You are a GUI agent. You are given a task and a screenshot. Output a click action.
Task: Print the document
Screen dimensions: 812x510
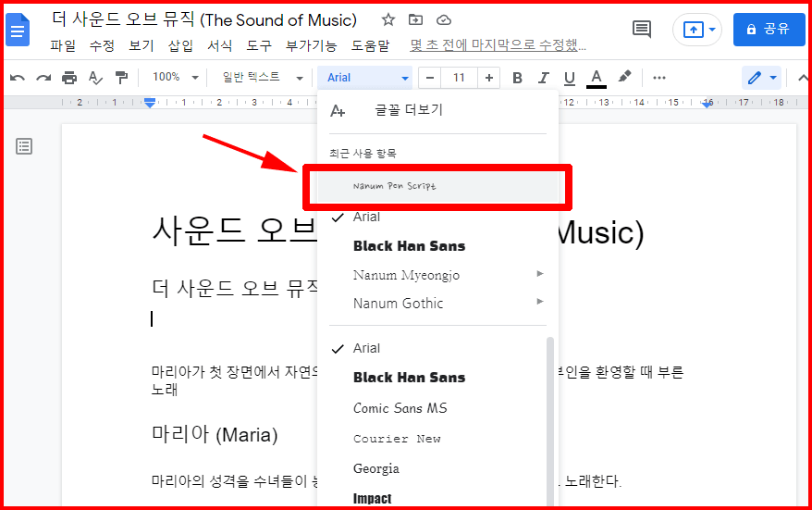pos(69,78)
